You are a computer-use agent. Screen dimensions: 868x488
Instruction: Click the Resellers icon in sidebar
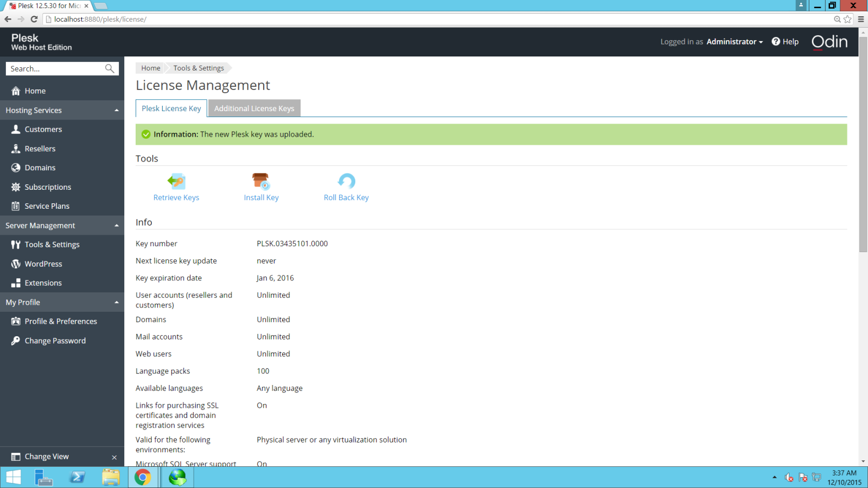[16, 149]
